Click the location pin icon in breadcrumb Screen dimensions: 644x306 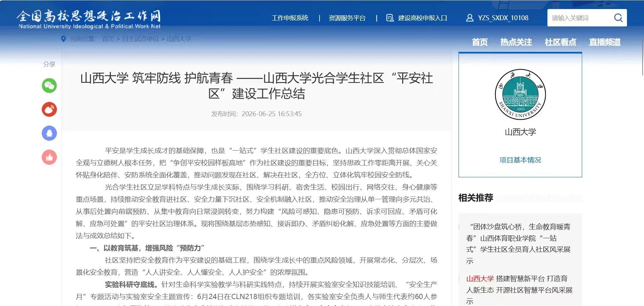[63, 39]
